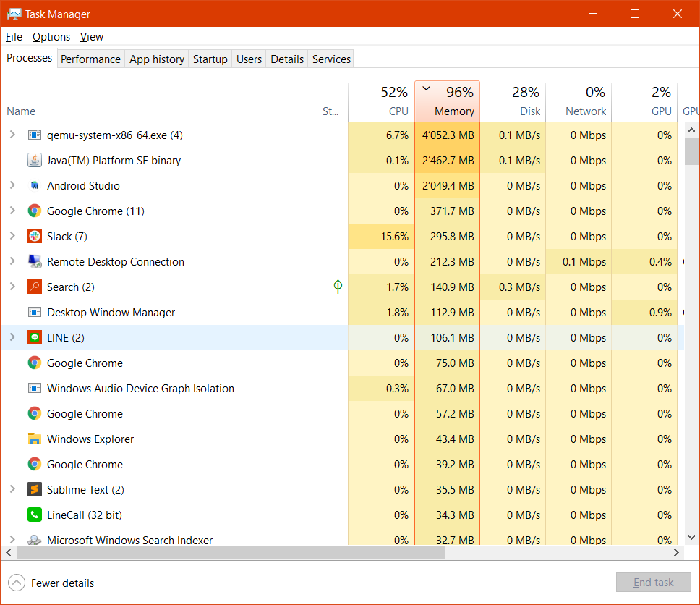Click the Java Platform SE binary icon
The width and height of the screenshot is (700, 605).
point(34,161)
